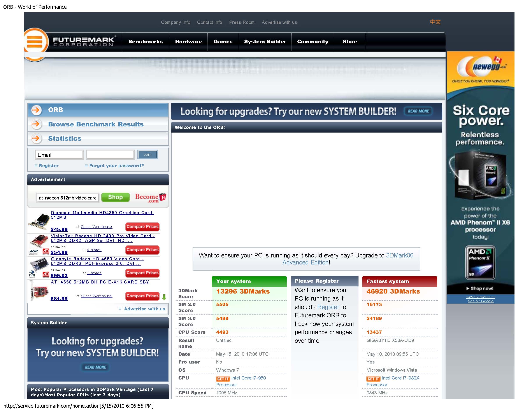Open the www.Newegg.ca link
The height and width of the screenshot is (411, 532).
[480, 297]
